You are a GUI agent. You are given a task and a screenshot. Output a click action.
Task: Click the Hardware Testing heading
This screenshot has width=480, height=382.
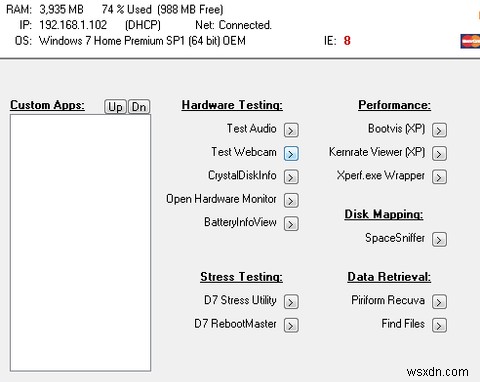[232, 105]
